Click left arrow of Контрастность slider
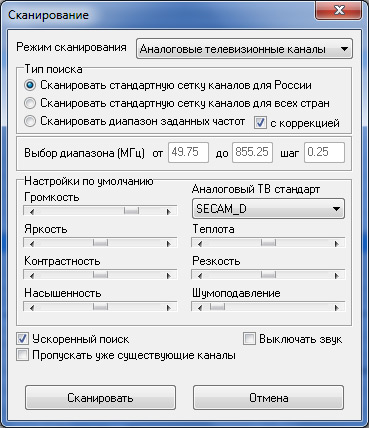369x428 pixels. click(x=32, y=276)
